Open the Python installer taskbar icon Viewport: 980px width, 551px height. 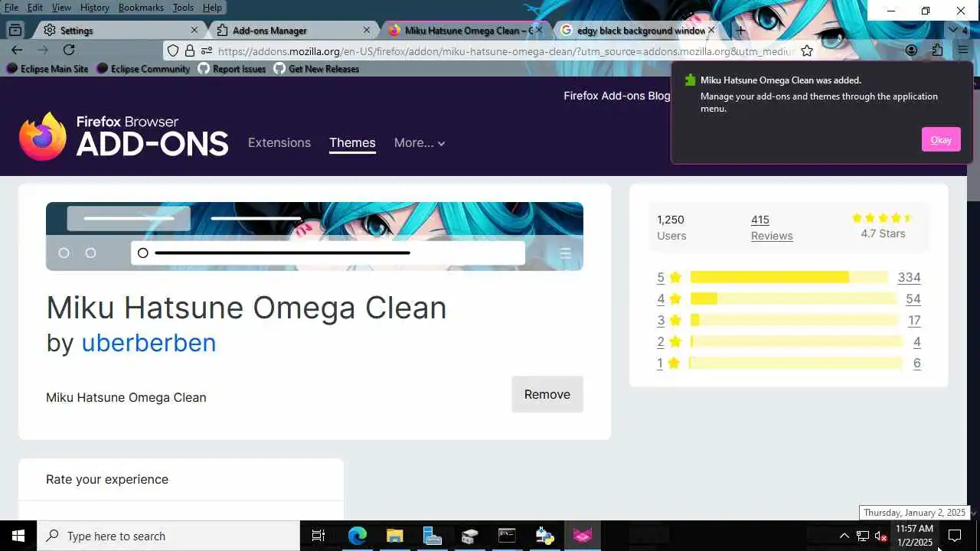point(544,536)
